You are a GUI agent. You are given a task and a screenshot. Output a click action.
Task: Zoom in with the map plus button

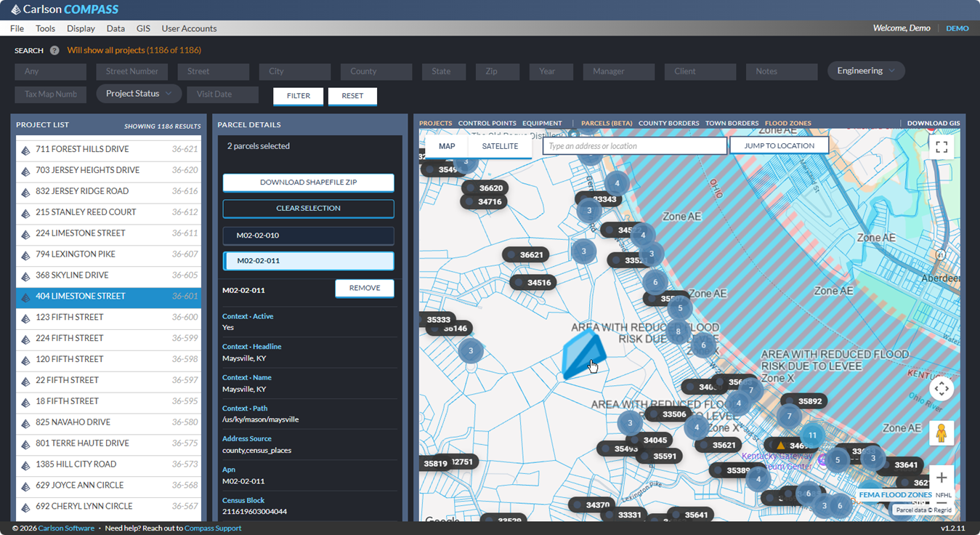941,478
